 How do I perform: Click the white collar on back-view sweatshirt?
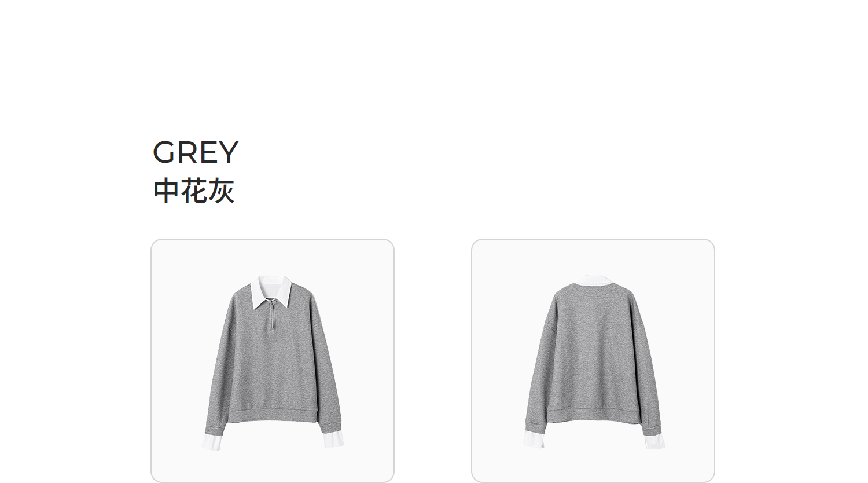593,280
